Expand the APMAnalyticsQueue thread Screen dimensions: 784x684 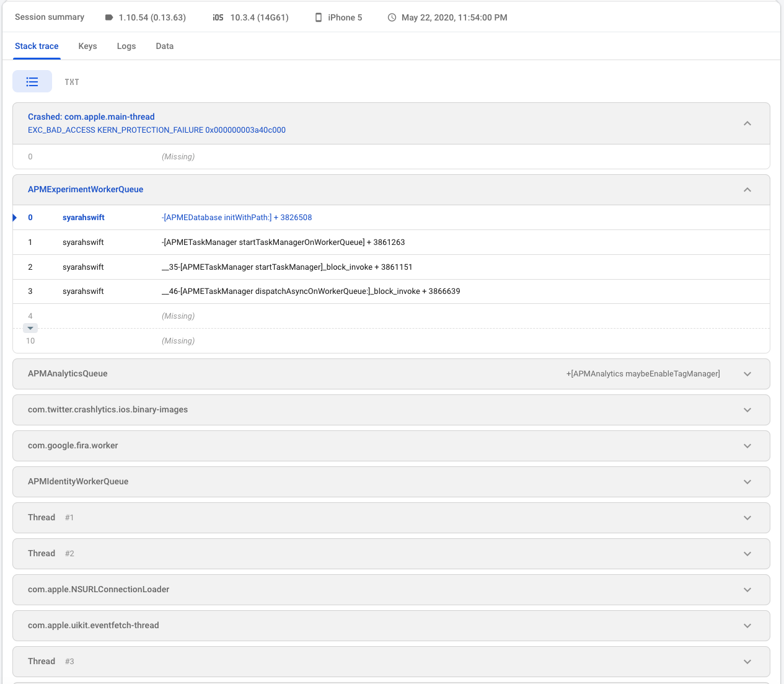point(747,373)
